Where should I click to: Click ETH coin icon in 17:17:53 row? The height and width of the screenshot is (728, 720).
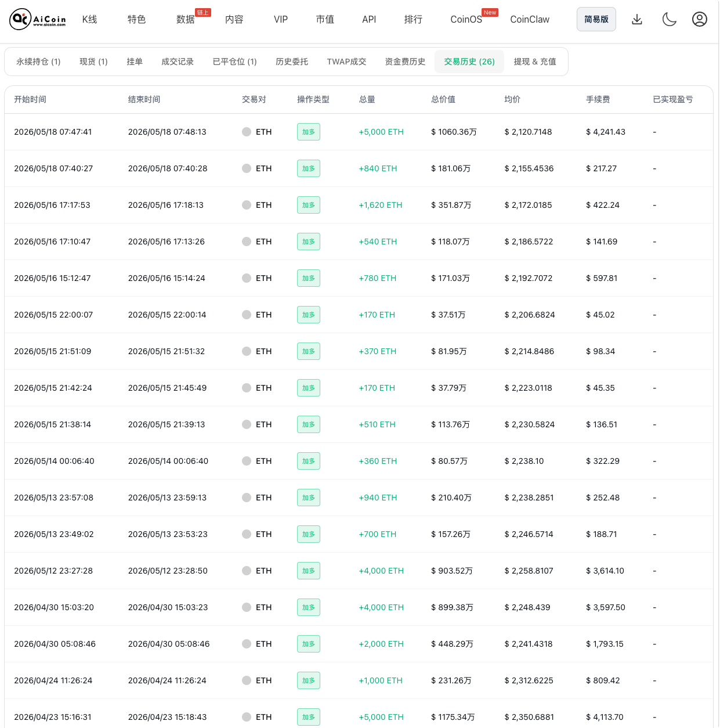coord(247,205)
